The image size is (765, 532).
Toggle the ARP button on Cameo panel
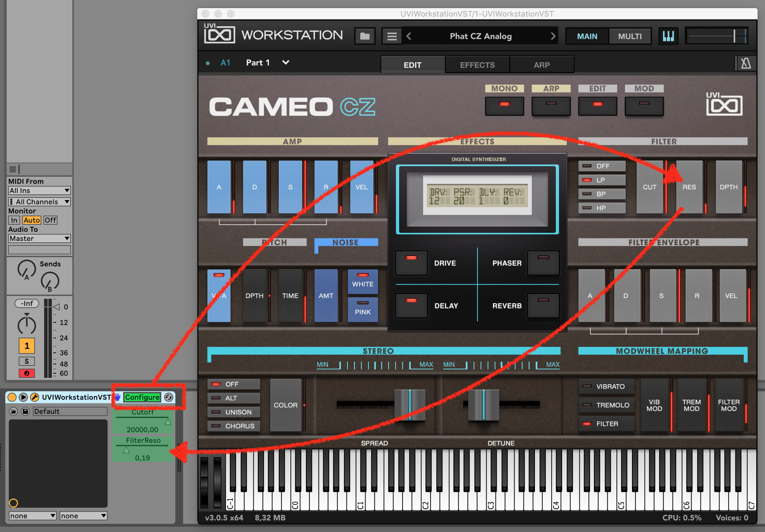(x=551, y=106)
